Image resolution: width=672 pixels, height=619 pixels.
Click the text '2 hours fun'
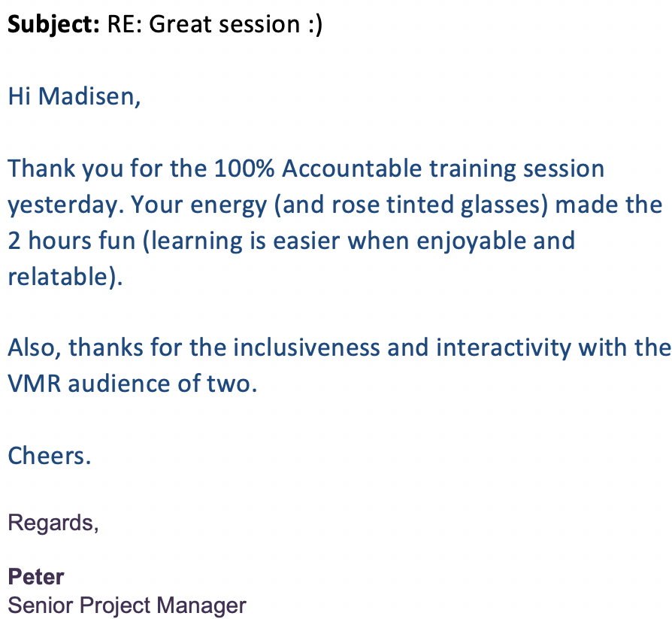coord(71,240)
